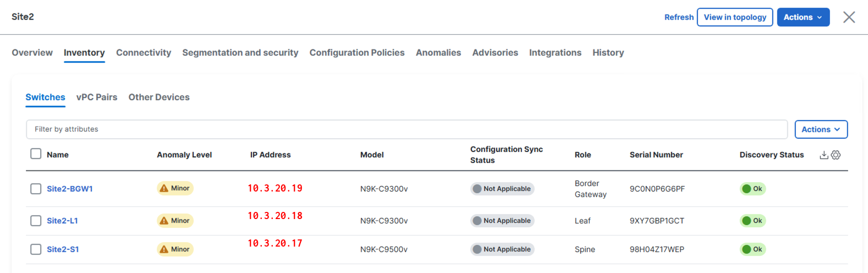Click Minor warning icon for Site2-BGW1

coord(164,188)
